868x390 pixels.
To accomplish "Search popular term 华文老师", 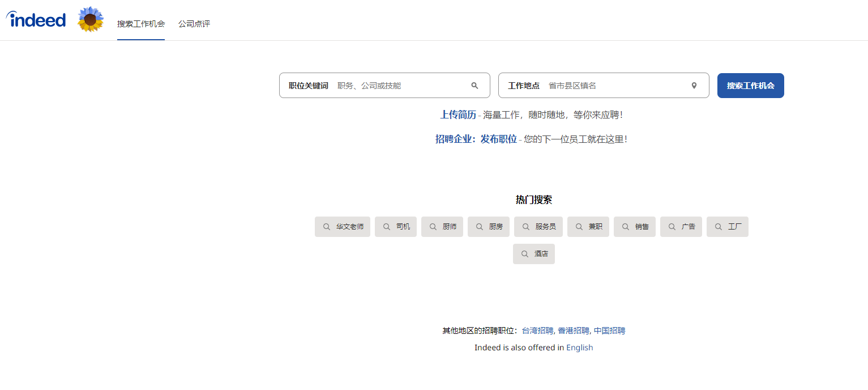I will [x=343, y=227].
